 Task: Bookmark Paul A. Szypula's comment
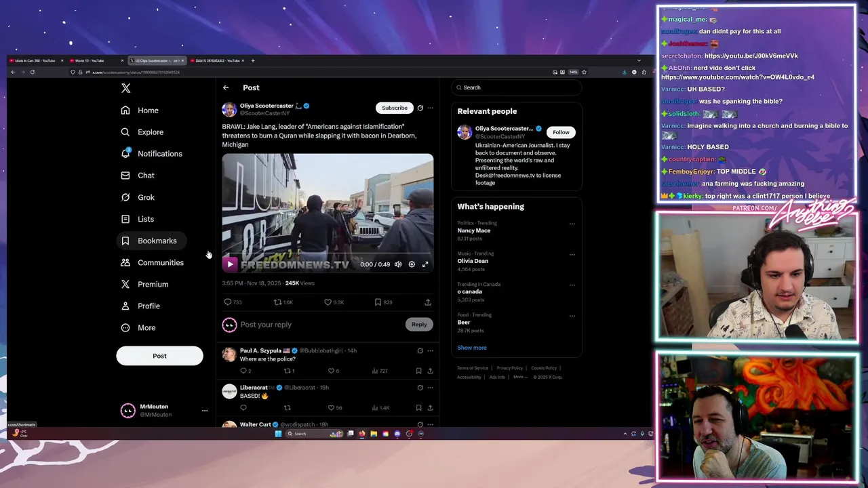[418, 371]
